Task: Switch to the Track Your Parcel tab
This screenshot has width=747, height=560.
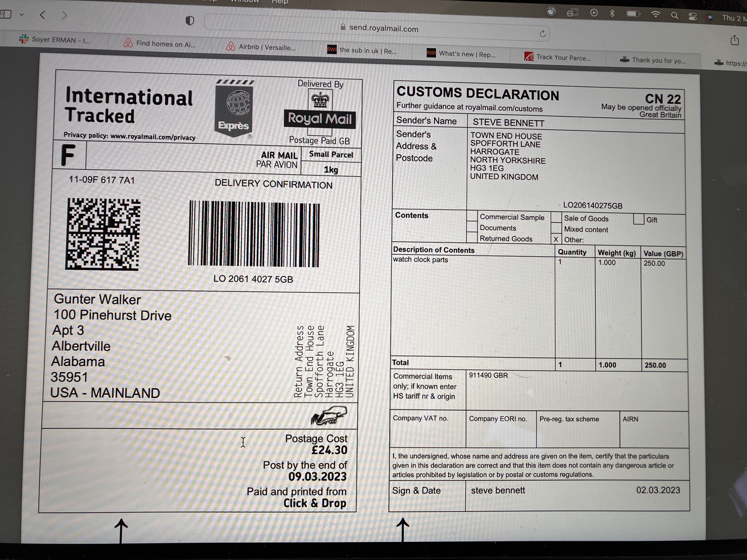Action: (x=557, y=57)
